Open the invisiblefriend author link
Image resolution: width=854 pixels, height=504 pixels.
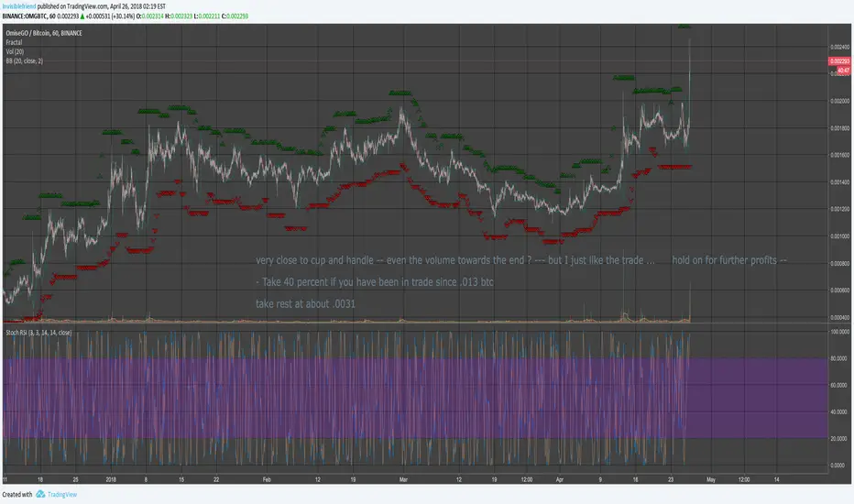(19, 6)
